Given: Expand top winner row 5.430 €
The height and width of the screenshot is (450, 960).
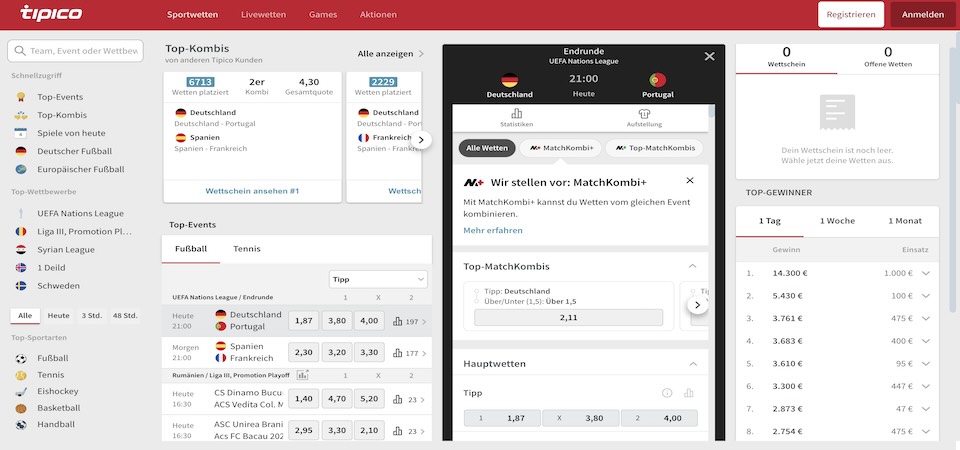Looking at the screenshot, I should [926, 296].
